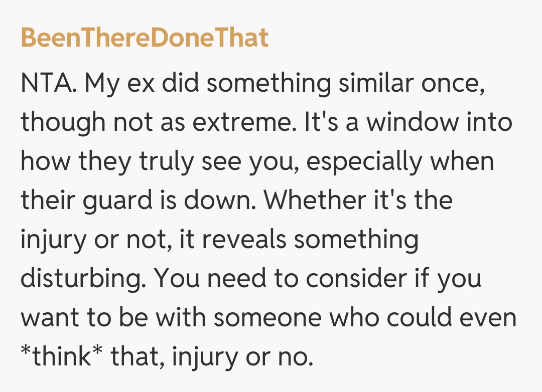Click the word 'ex' in first line
Screen dimensions: 542x392
pos(145,83)
